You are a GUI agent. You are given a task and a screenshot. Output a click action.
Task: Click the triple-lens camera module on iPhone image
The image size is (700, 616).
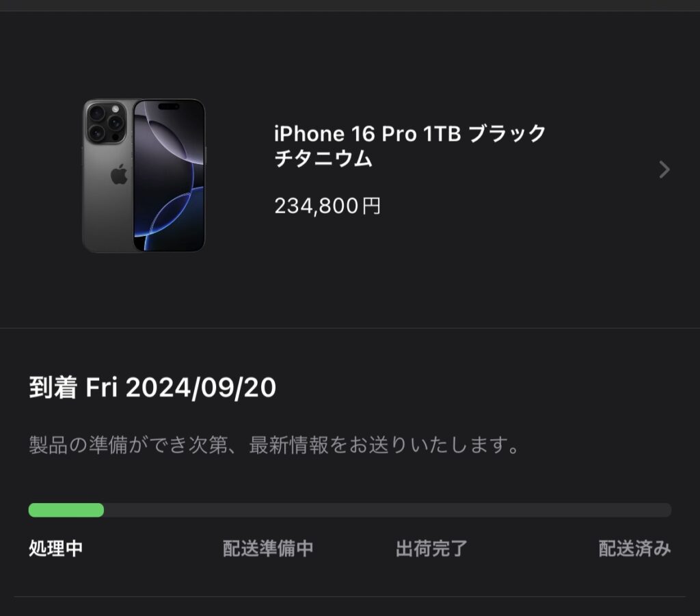click(x=106, y=122)
